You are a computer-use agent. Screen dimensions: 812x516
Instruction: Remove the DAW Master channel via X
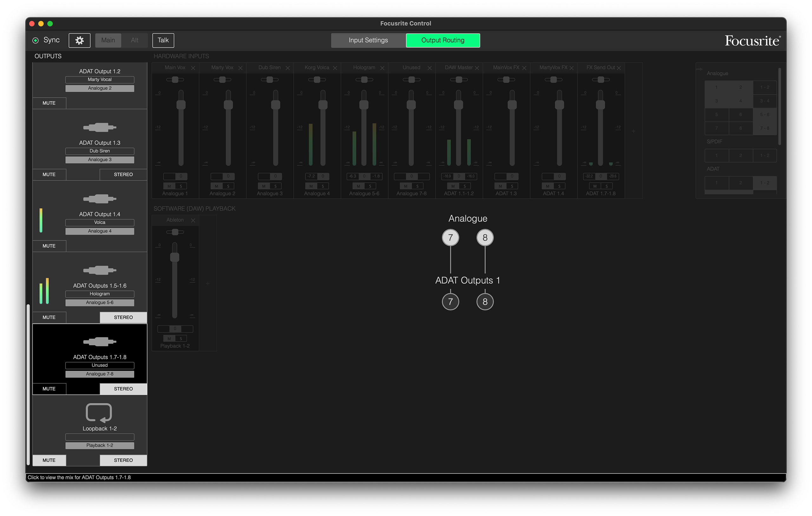click(x=477, y=68)
